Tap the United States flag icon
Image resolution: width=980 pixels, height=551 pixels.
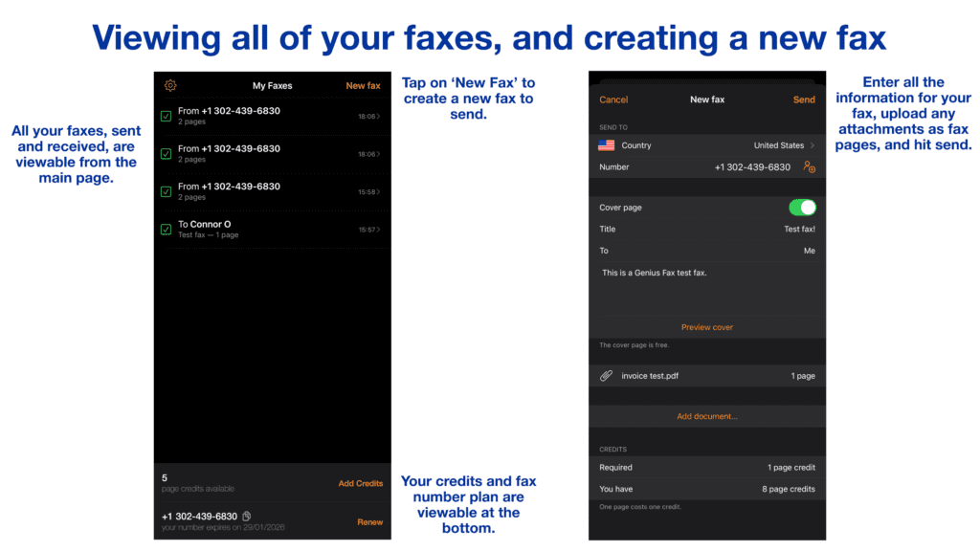(x=605, y=144)
